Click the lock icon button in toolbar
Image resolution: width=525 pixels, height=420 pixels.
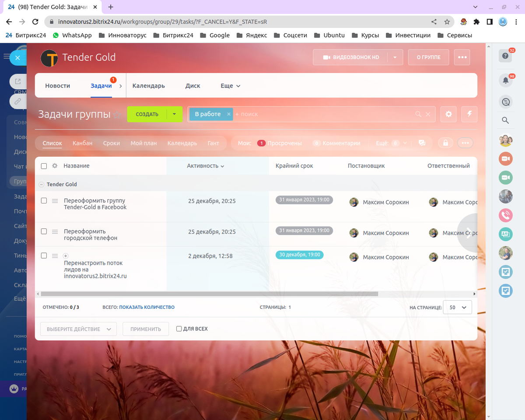[x=445, y=143]
